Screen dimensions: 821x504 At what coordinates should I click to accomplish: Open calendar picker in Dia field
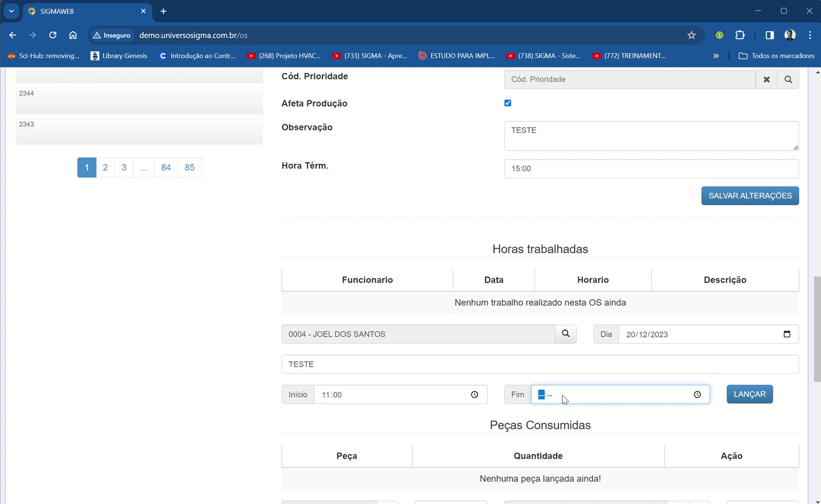coord(787,334)
